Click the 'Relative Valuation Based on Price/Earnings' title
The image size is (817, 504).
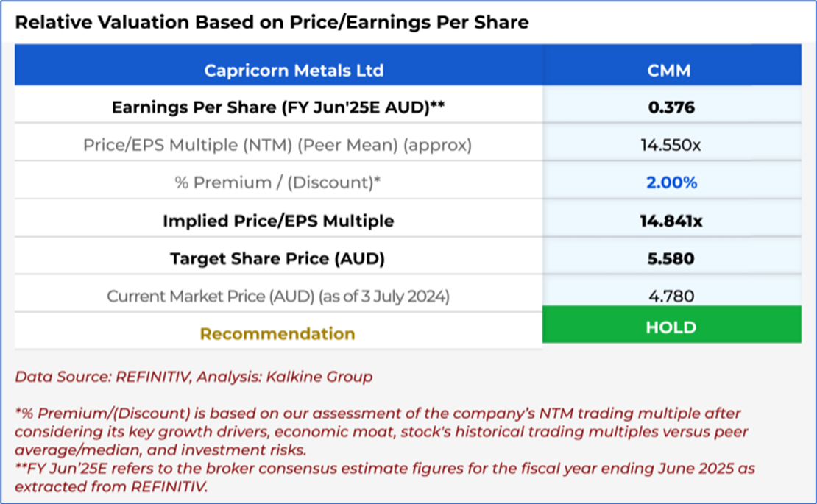click(272, 22)
